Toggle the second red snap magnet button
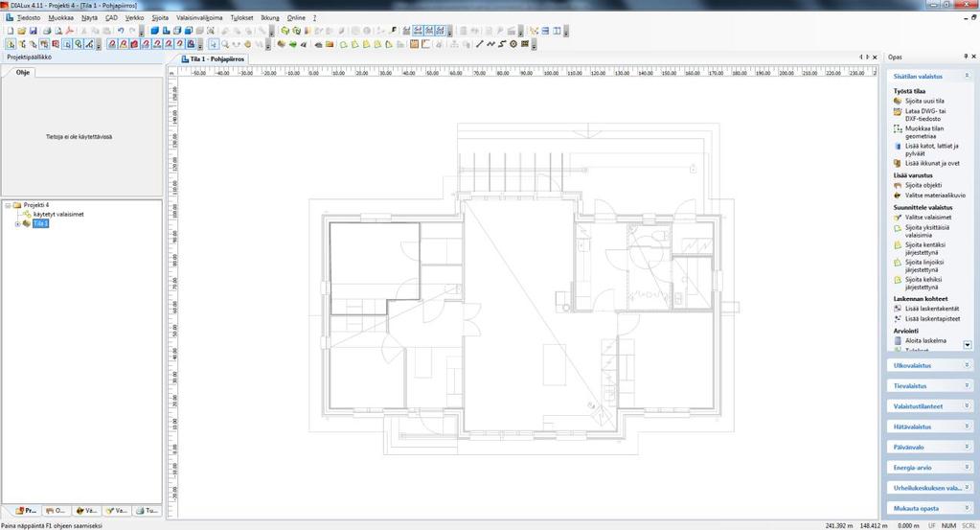 click(124, 44)
